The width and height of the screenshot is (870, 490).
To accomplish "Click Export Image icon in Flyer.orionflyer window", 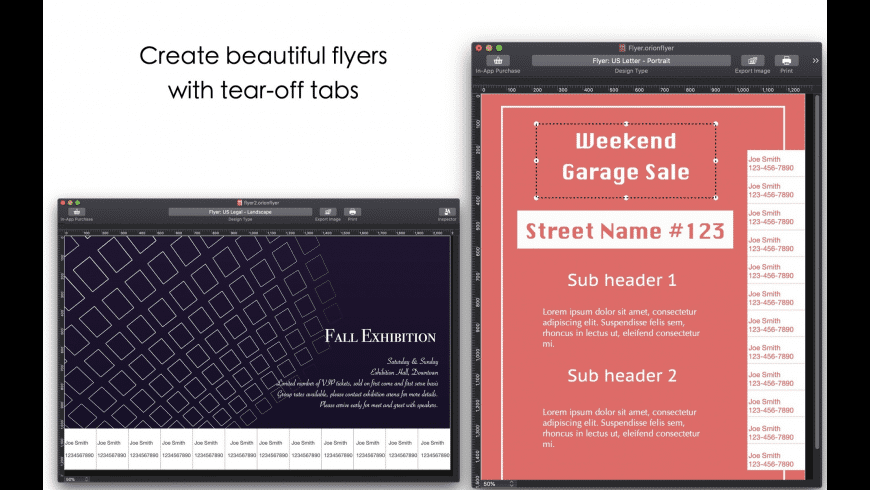I will [x=752, y=60].
